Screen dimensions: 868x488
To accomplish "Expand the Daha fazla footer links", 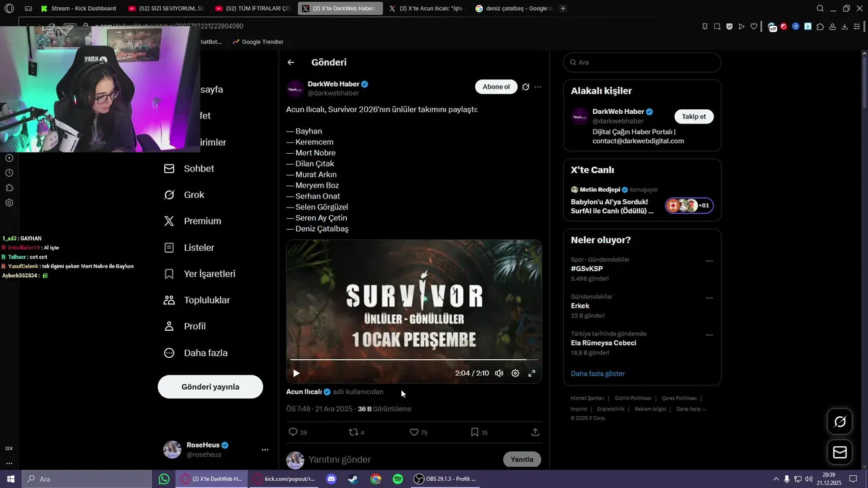I will [691, 409].
